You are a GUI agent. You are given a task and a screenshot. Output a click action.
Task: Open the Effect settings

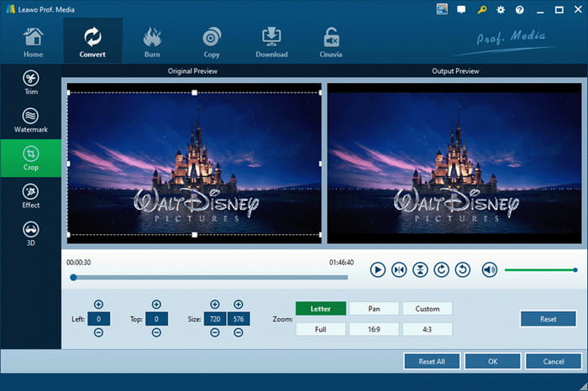coord(31,195)
